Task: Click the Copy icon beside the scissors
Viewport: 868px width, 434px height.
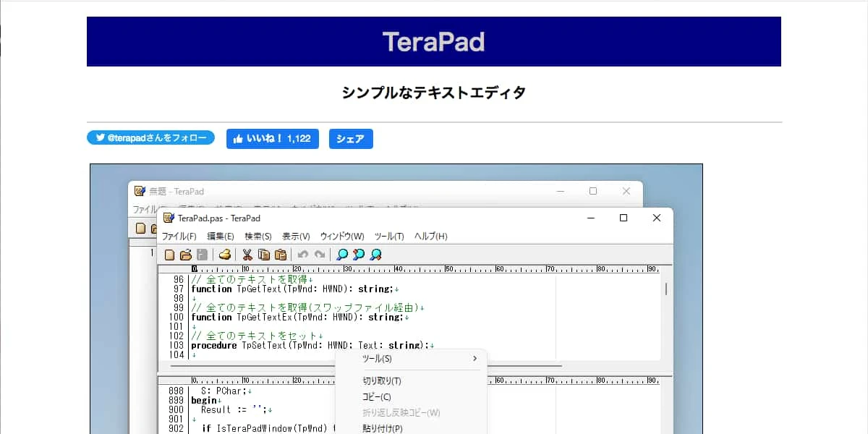Action: (264, 255)
